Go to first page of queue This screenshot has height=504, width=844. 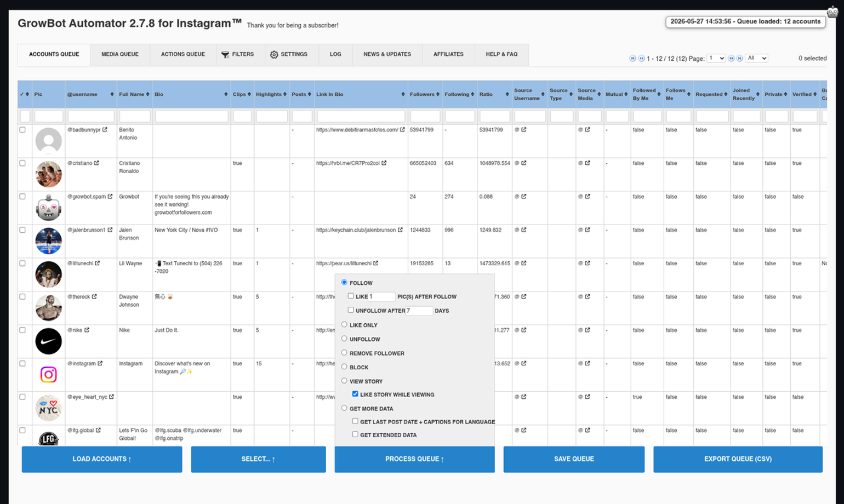pyautogui.click(x=632, y=58)
